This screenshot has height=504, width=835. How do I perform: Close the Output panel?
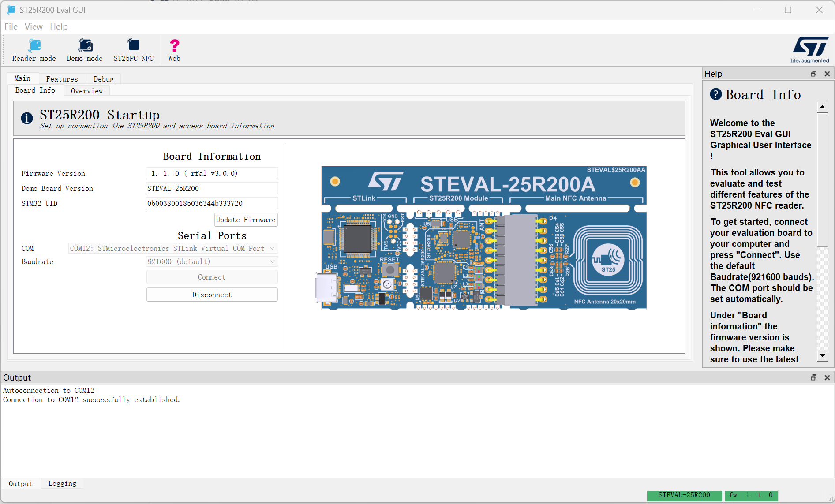[827, 377]
